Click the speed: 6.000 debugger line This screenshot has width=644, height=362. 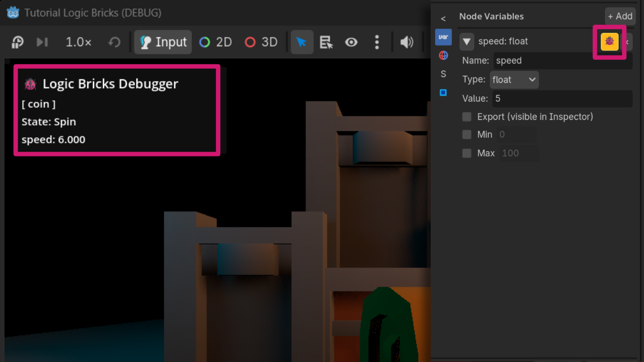(54, 140)
